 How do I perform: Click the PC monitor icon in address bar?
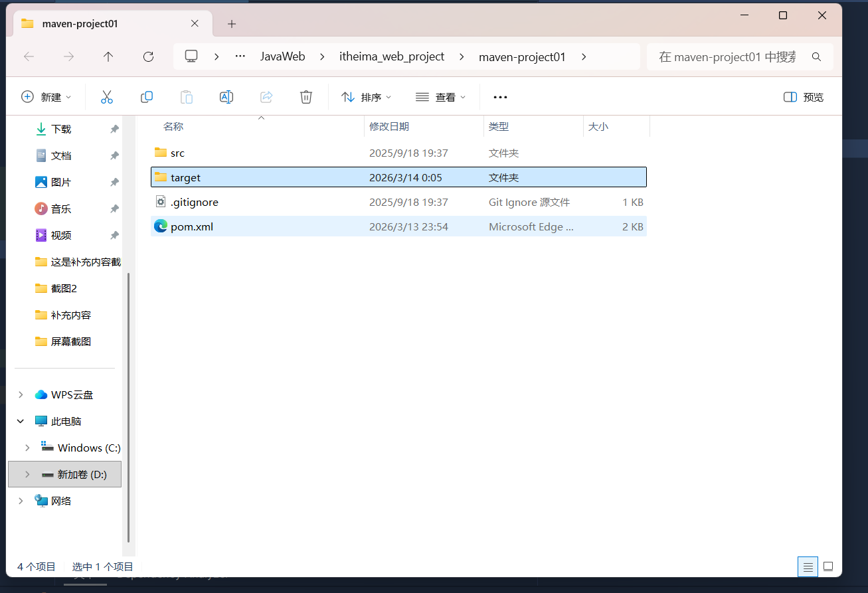191,56
